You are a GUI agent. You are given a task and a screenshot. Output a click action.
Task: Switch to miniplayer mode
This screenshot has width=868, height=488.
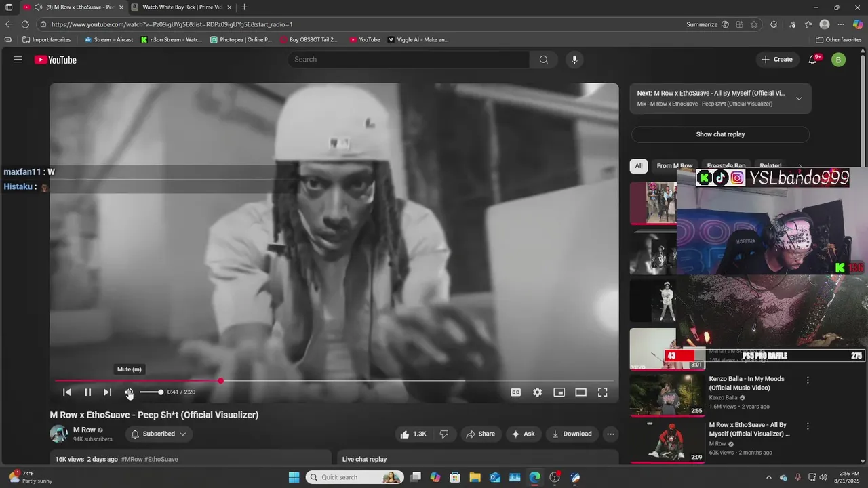pyautogui.click(x=559, y=392)
